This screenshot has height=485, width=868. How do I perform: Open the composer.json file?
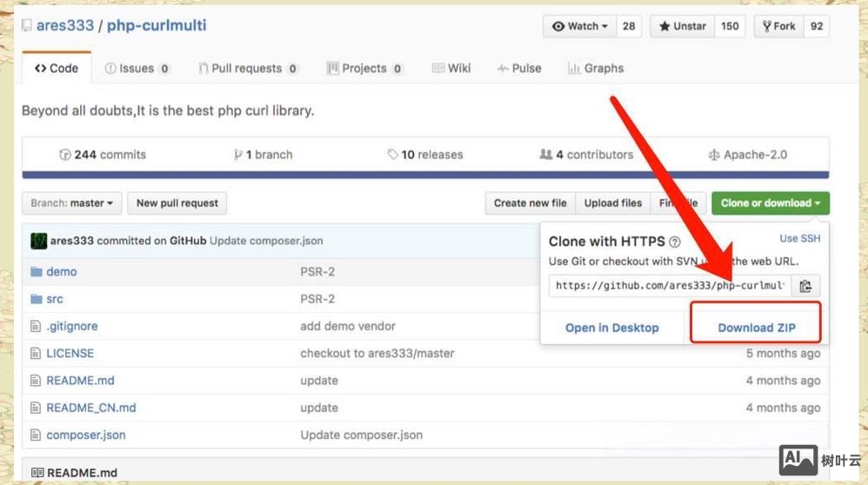[85, 435]
